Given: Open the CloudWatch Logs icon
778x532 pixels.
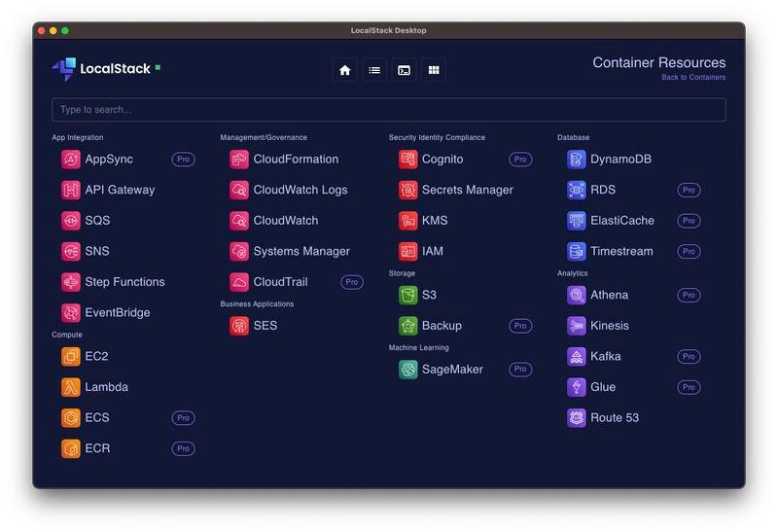Looking at the screenshot, I should point(239,190).
